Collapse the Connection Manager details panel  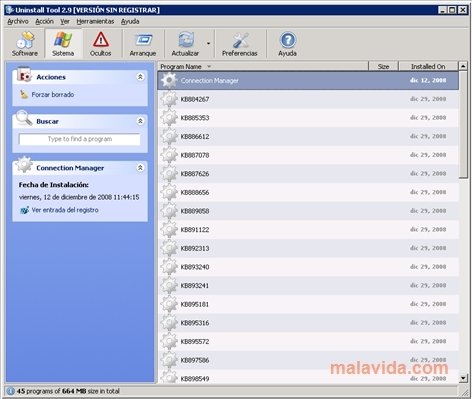click(x=140, y=168)
